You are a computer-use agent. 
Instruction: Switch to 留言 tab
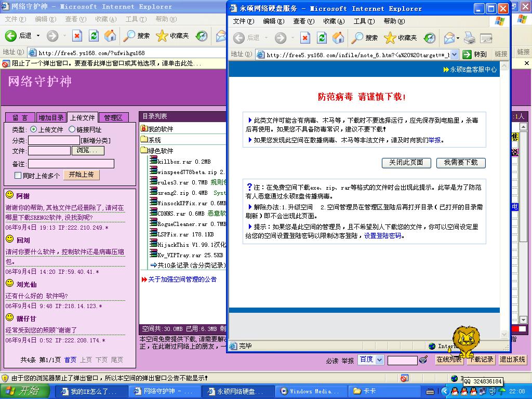20,118
